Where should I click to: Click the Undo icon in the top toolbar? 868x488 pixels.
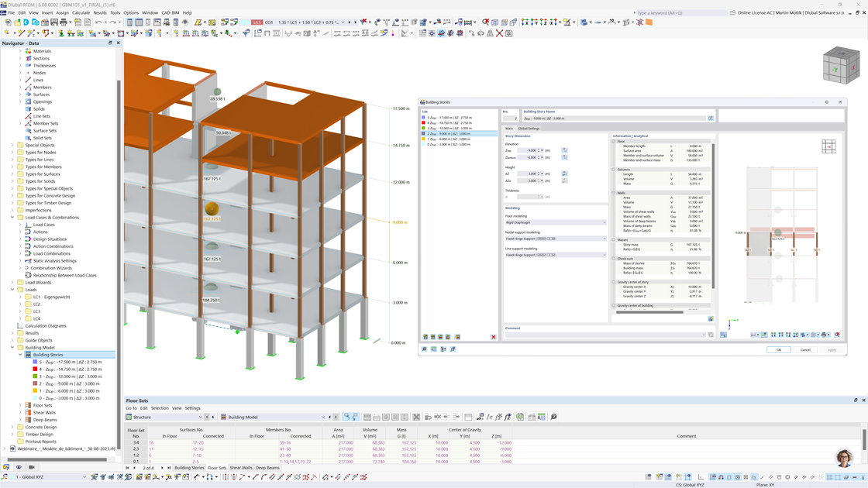98,22
